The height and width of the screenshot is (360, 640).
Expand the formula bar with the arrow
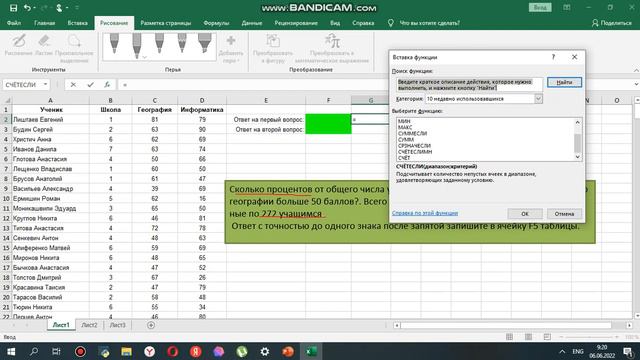click(636, 84)
